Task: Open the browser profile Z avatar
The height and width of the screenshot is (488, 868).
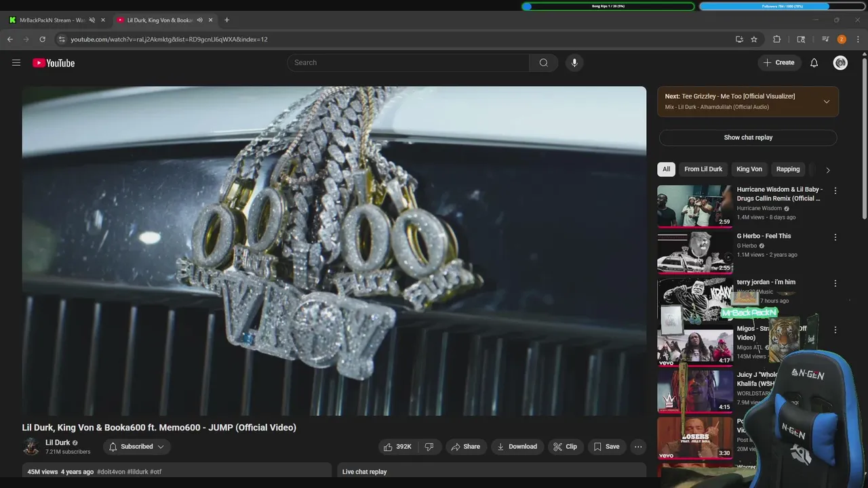Action: [842, 39]
